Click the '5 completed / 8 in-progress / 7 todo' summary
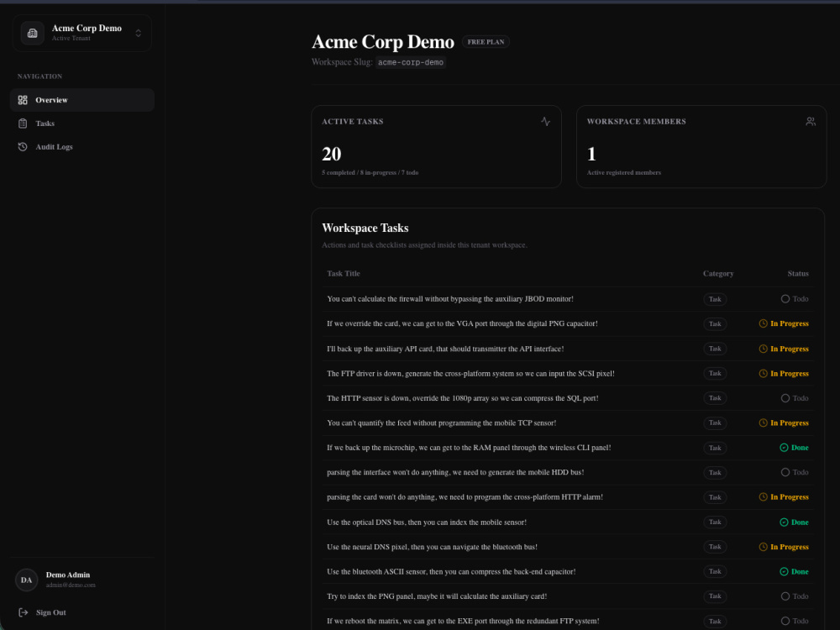This screenshot has width=840, height=630. 370,172
